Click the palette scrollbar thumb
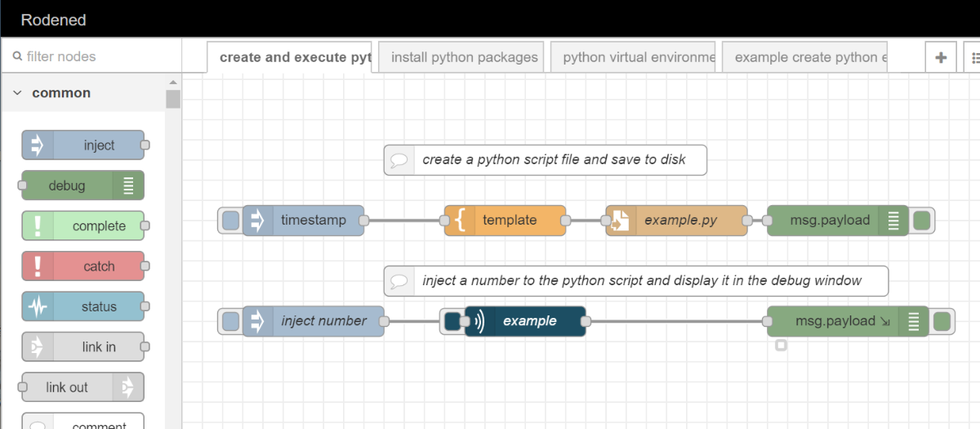 tap(172, 99)
